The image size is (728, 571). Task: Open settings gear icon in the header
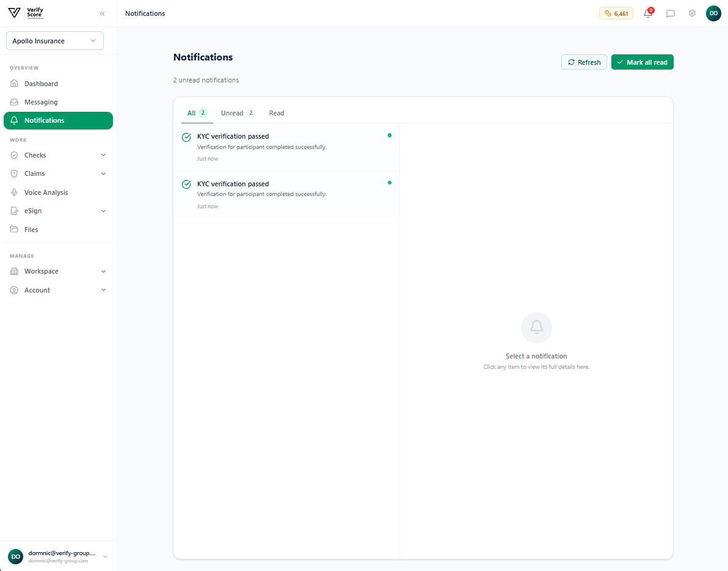(x=692, y=13)
